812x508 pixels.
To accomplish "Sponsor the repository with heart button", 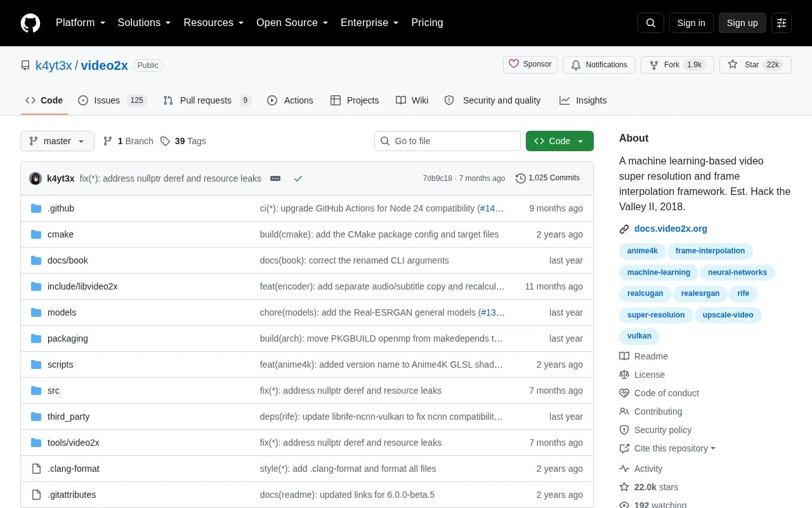I will click(x=530, y=64).
